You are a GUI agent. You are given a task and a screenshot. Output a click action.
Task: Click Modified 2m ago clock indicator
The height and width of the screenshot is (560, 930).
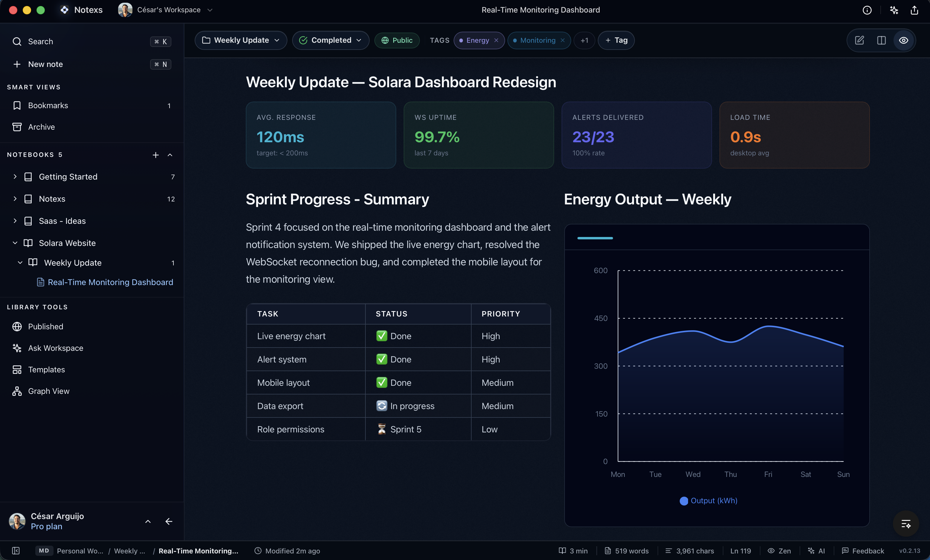[x=287, y=551]
